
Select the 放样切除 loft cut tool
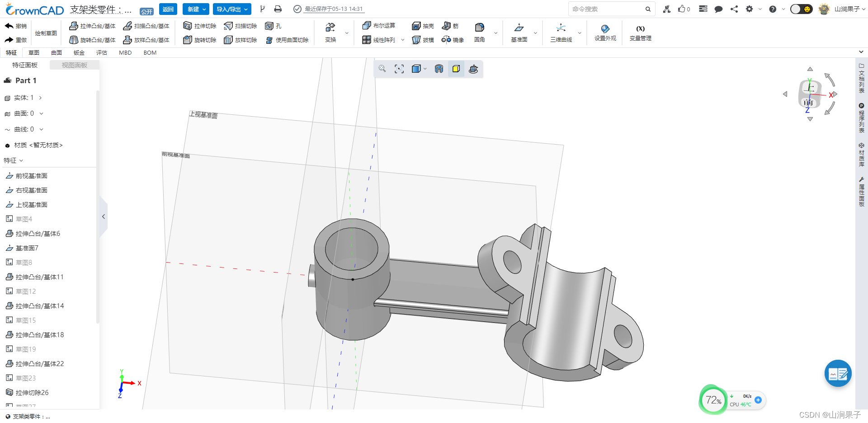pos(241,40)
